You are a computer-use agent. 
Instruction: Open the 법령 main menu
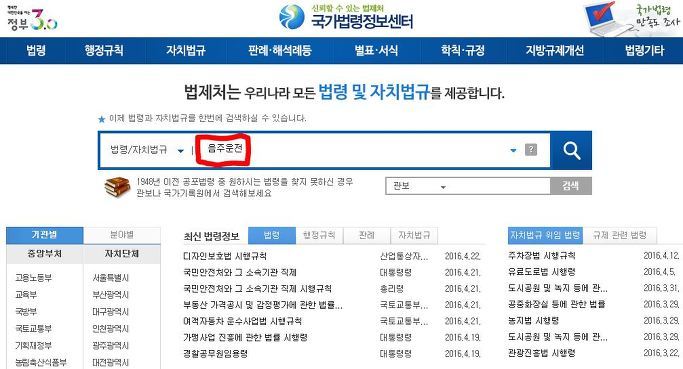36,51
